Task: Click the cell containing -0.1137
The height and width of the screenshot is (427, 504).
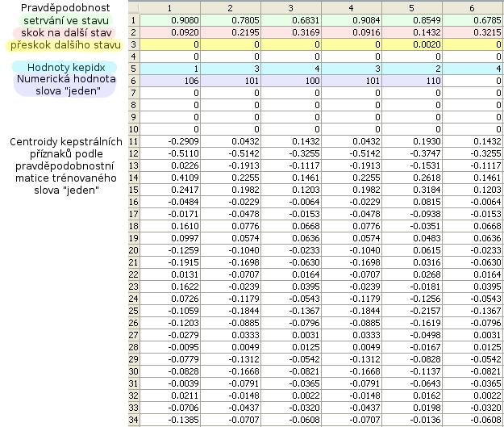Action: (x=412, y=371)
